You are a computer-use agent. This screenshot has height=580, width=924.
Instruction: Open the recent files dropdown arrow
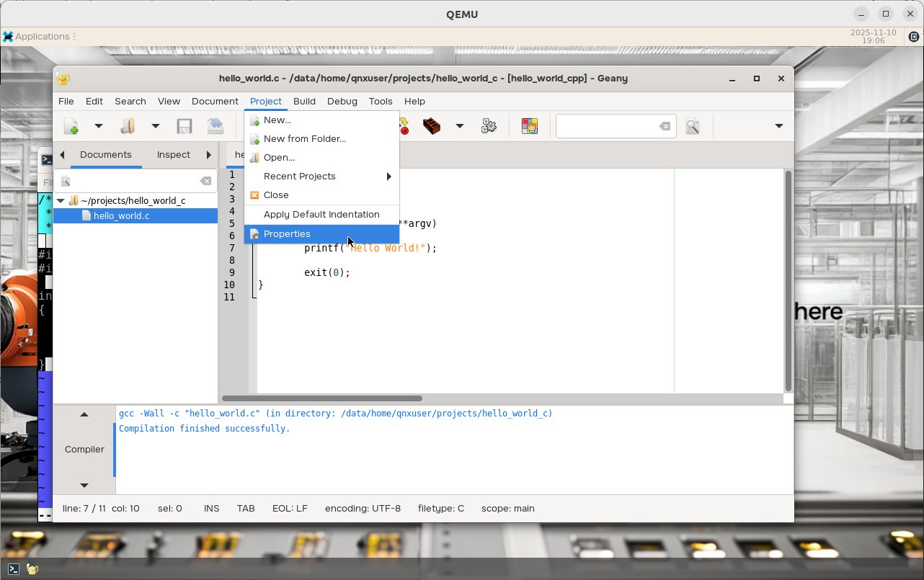[x=155, y=126]
